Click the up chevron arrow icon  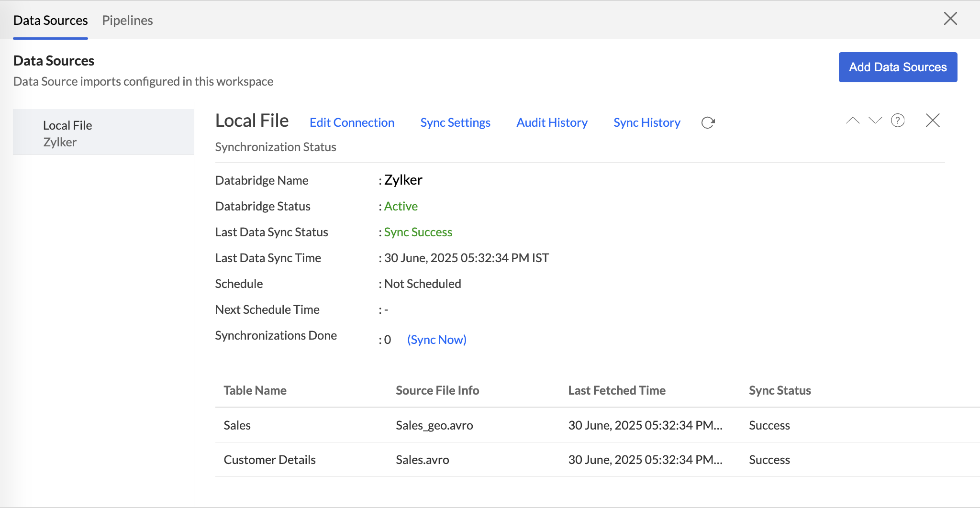[853, 121]
